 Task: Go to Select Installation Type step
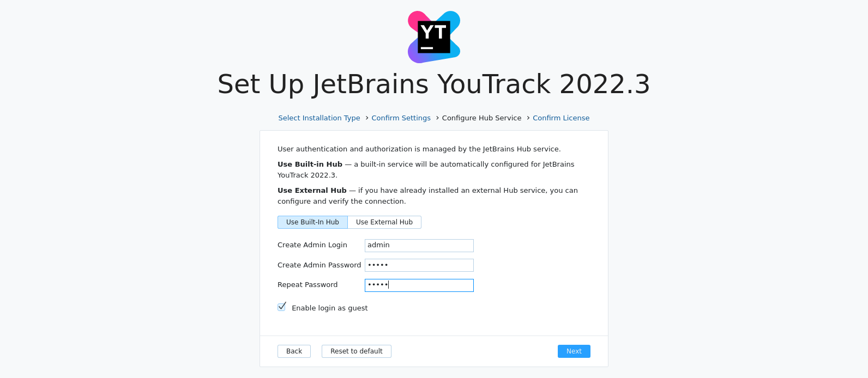click(319, 118)
